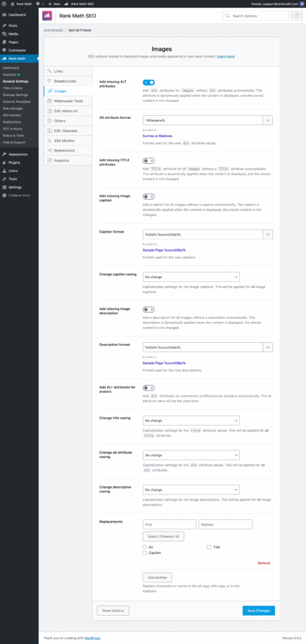Click the Webmaster Tools toolbox icon
Viewport: 306px width, 644px height.
click(49, 101)
